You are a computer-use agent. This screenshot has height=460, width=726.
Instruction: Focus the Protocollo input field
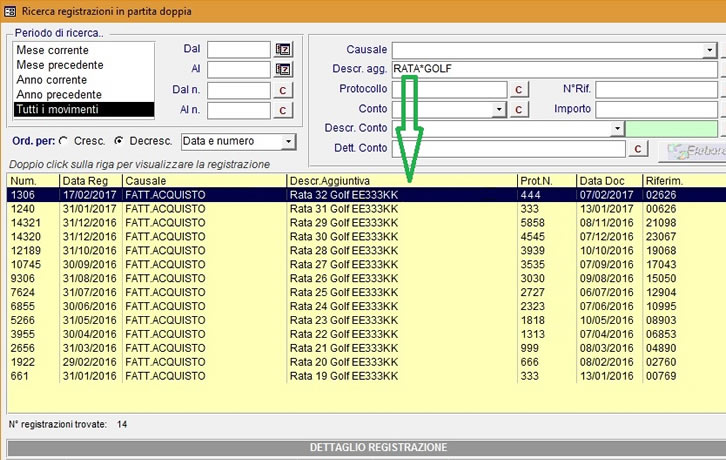click(449, 89)
